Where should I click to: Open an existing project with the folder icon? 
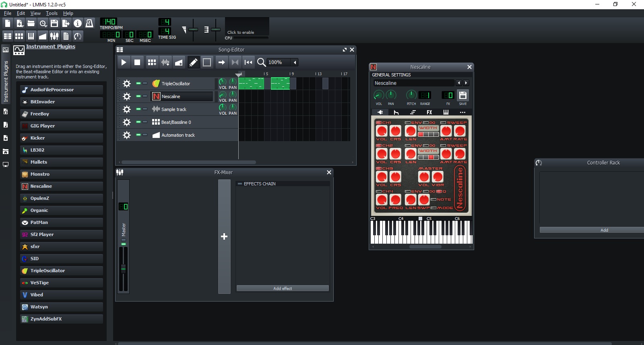click(31, 23)
